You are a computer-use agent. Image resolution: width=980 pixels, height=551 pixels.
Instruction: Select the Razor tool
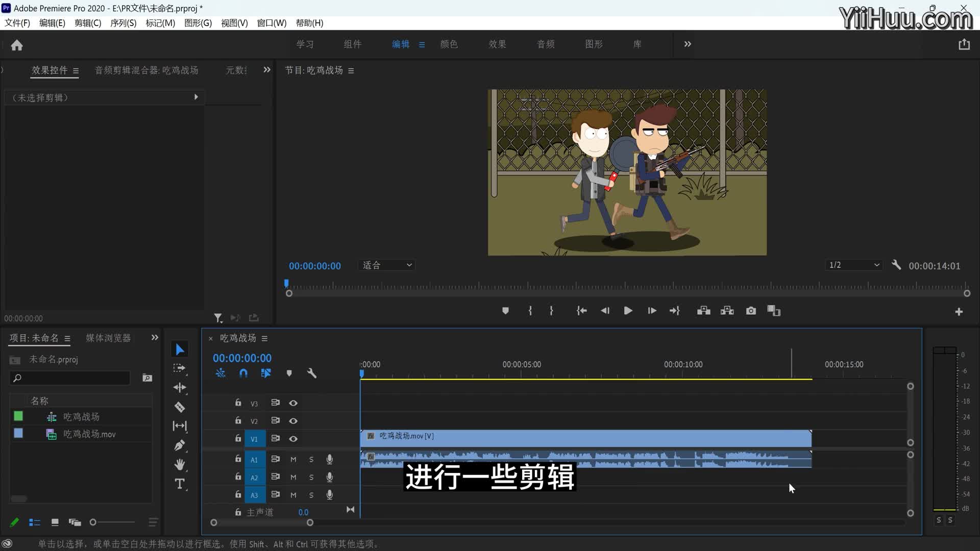click(180, 407)
